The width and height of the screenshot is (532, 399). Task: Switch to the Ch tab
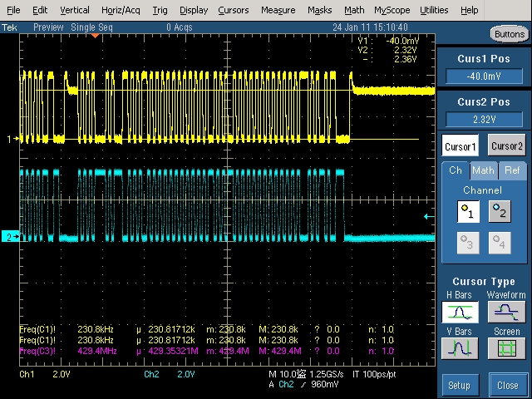(456, 170)
